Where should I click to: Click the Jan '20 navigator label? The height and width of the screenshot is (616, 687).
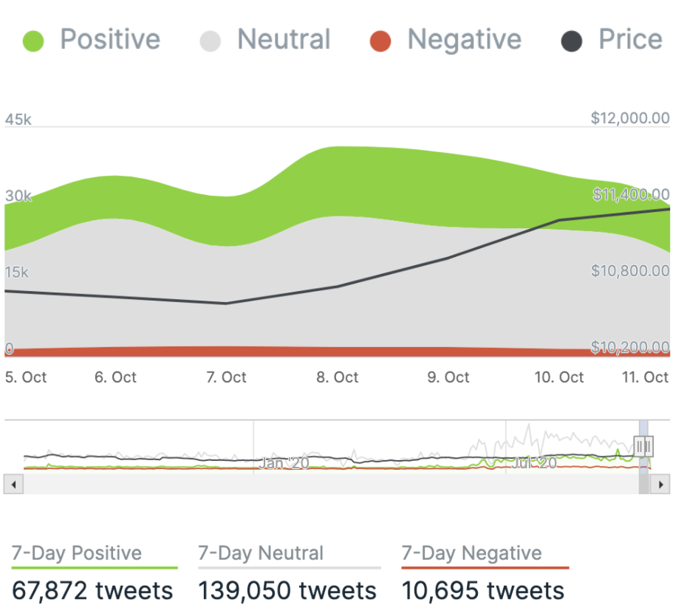pos(284,463)
